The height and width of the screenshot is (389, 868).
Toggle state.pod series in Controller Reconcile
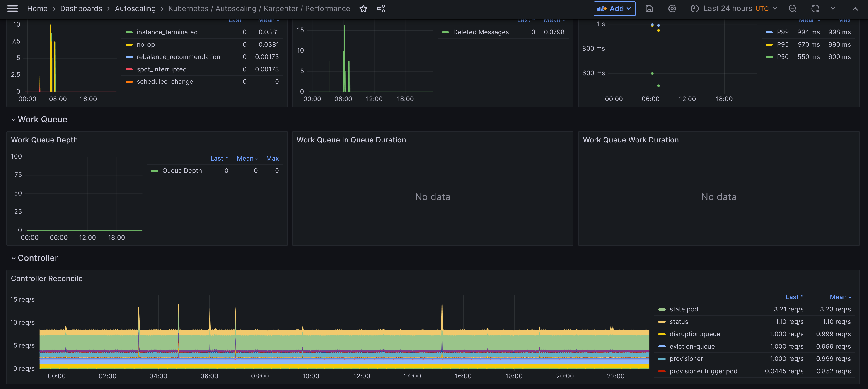click(684, 309)
